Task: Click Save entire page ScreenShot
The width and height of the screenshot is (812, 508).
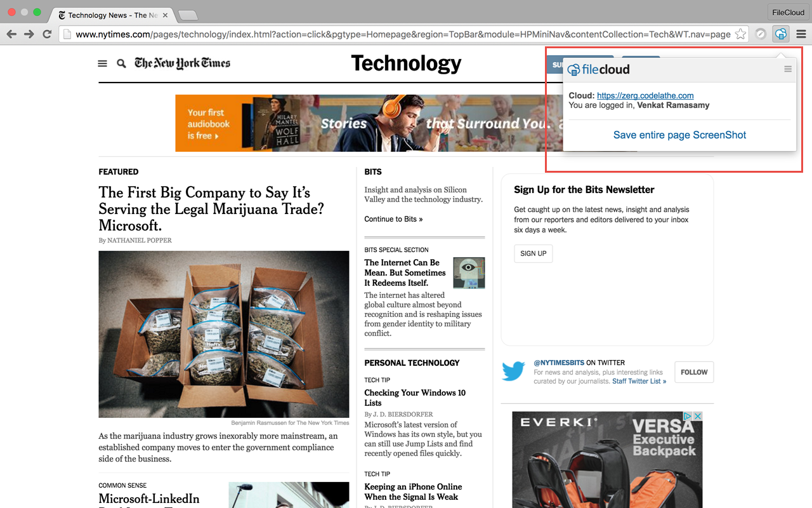Action: tap(679, 135)
